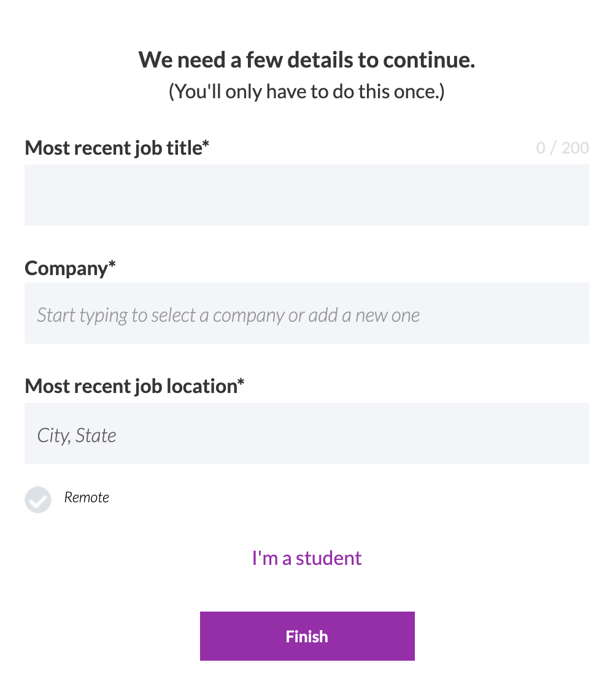Screen dimensions: 610x700
Task: Click the City, State location field
Action: point(307,434)
